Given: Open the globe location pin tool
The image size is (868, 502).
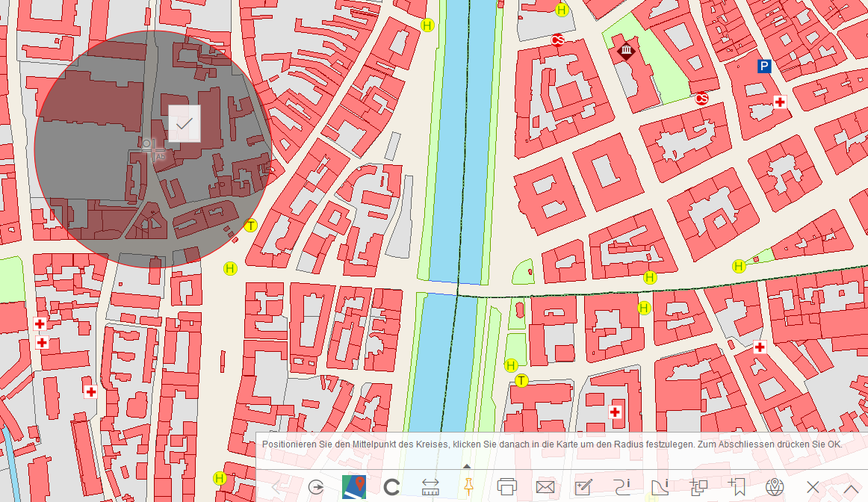Looking at the screenshot, I should [775, 487].
